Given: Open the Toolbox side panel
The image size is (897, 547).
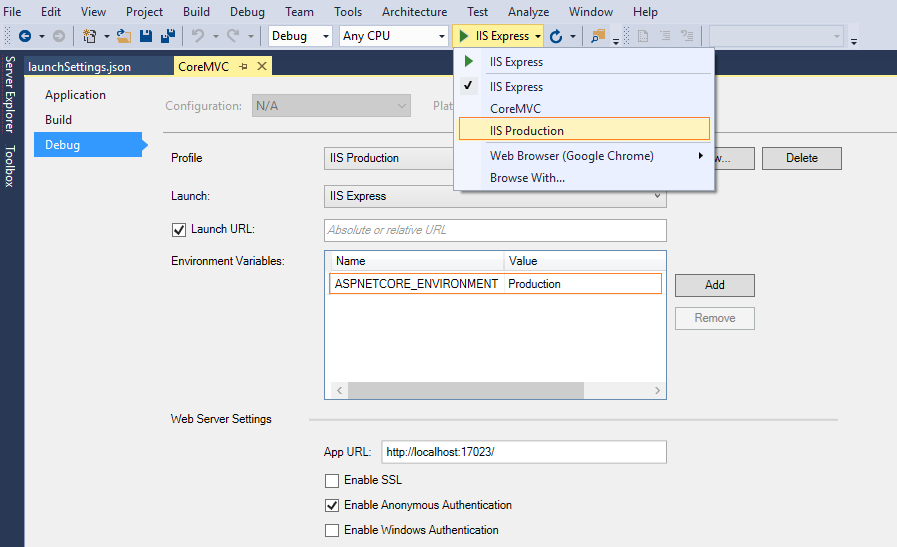Looking at the screenshot, I should (10, 166).
